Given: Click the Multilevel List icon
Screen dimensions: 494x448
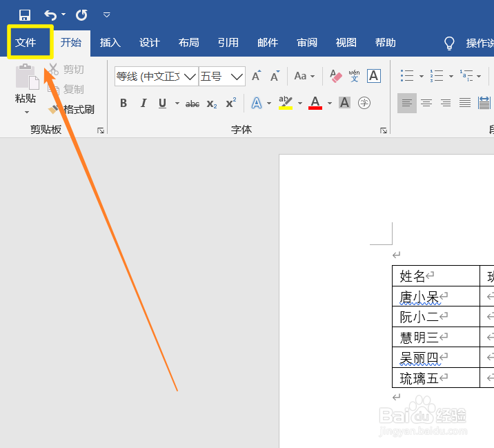Looking at the screenshot, I should (x=466, y=76).
